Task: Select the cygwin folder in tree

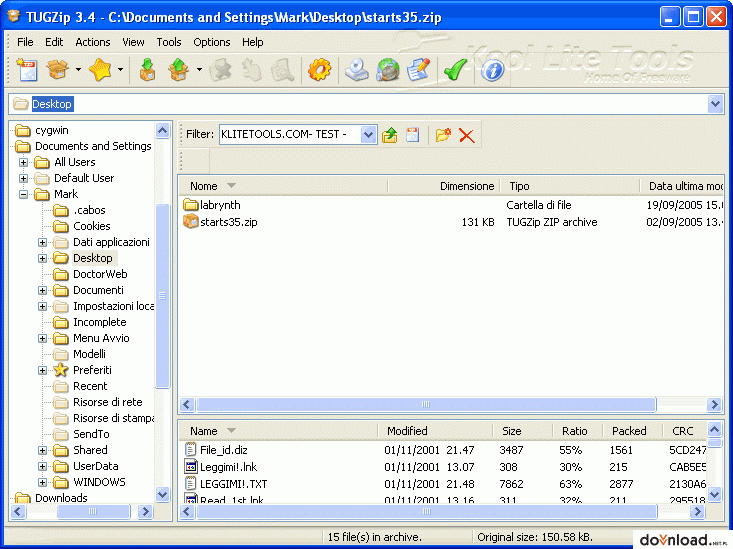Action: pyautogui.click(x=51, y=130)
